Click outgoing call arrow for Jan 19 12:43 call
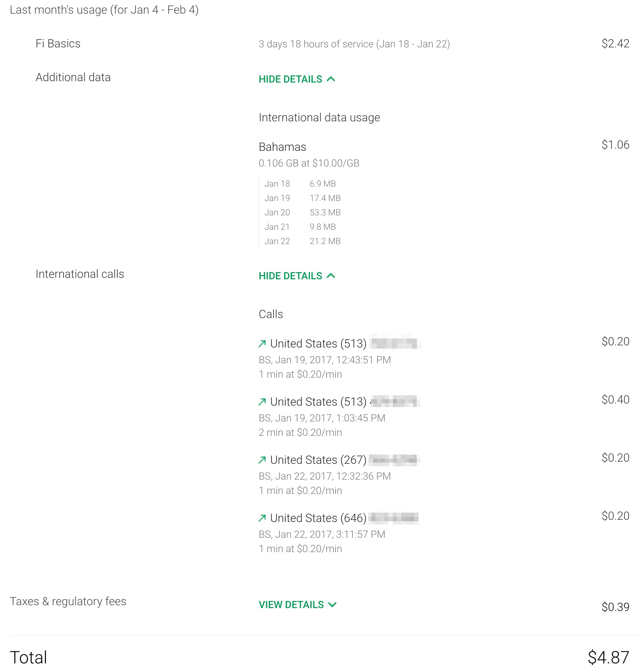Image resolution: width=643 pixels, height=672 pixels. point(262,344)
